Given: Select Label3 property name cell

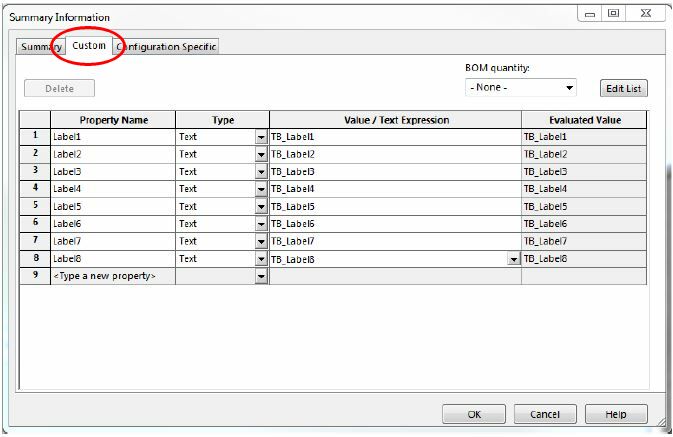Looking at the screenshot, I should (x=113, y=172).
